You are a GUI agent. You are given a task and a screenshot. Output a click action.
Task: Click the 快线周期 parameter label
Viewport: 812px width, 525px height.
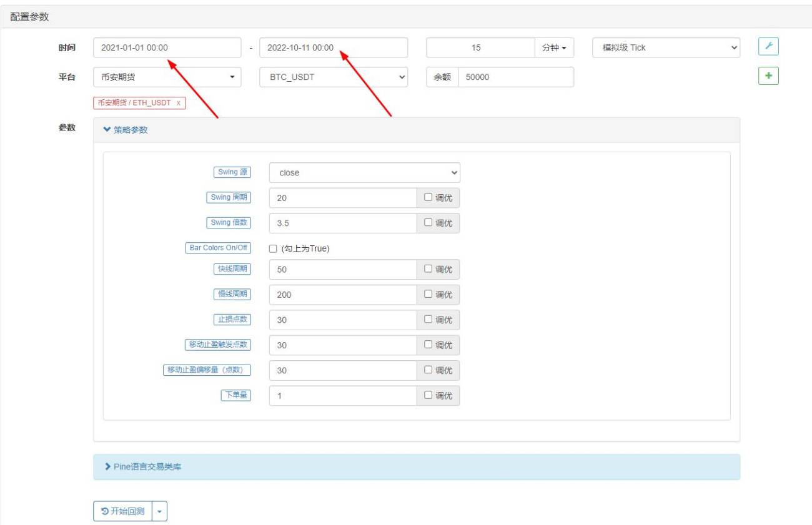click(232, 269)
